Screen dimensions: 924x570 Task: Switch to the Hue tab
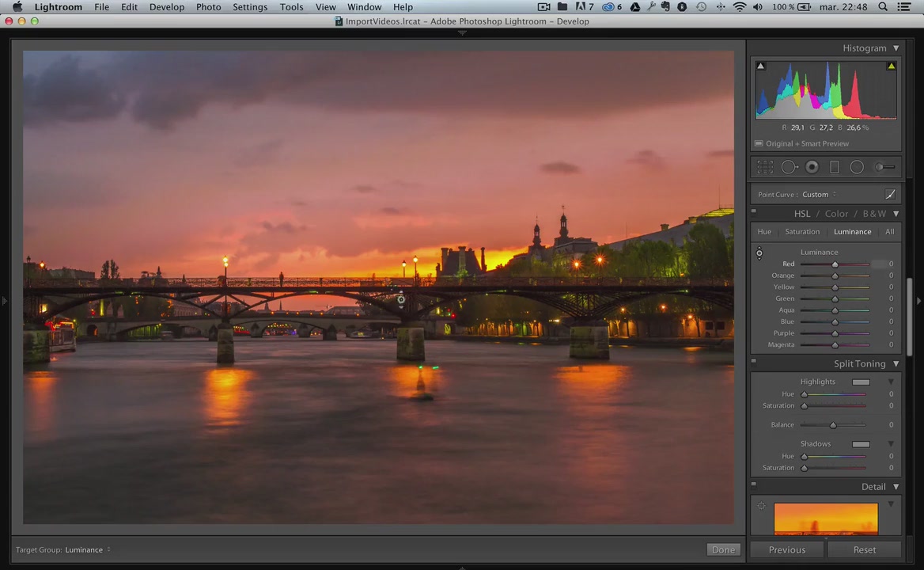764,232
